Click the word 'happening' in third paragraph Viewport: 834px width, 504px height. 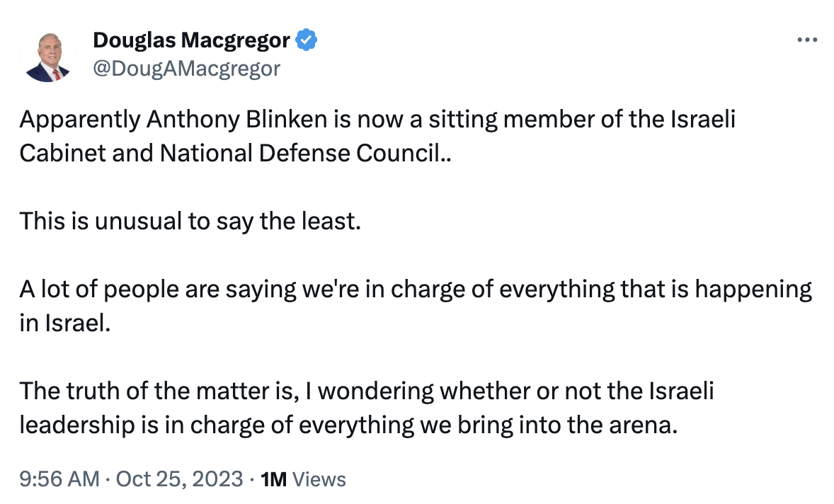click(754, 290)
